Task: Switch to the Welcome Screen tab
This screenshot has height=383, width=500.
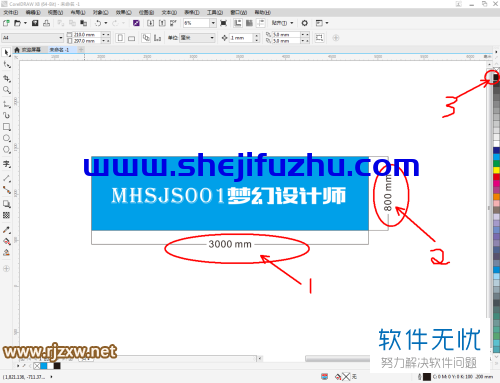Action: tap(28, 50)
